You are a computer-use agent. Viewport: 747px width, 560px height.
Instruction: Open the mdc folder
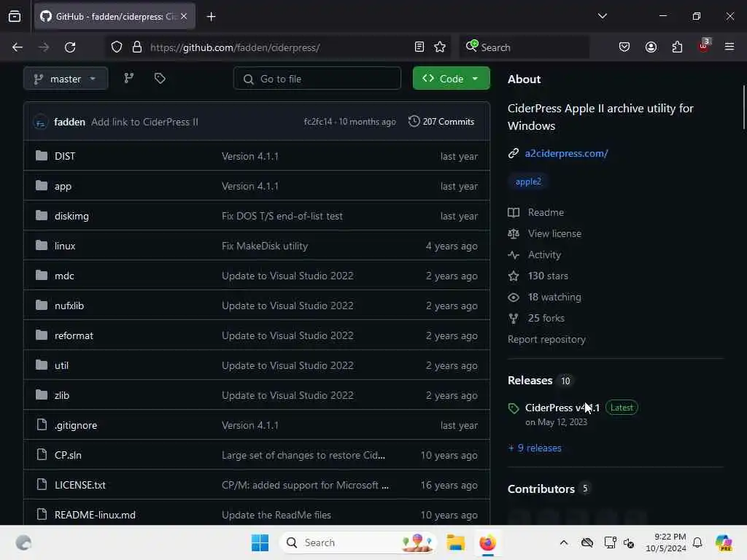pos(64,276)
